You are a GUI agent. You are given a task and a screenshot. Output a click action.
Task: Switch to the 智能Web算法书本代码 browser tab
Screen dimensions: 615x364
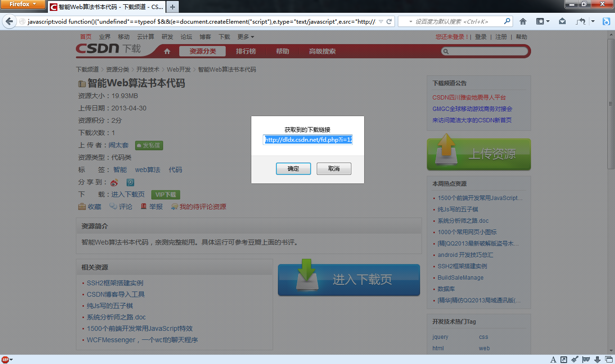pyautogui.click(x=107, y=7)
